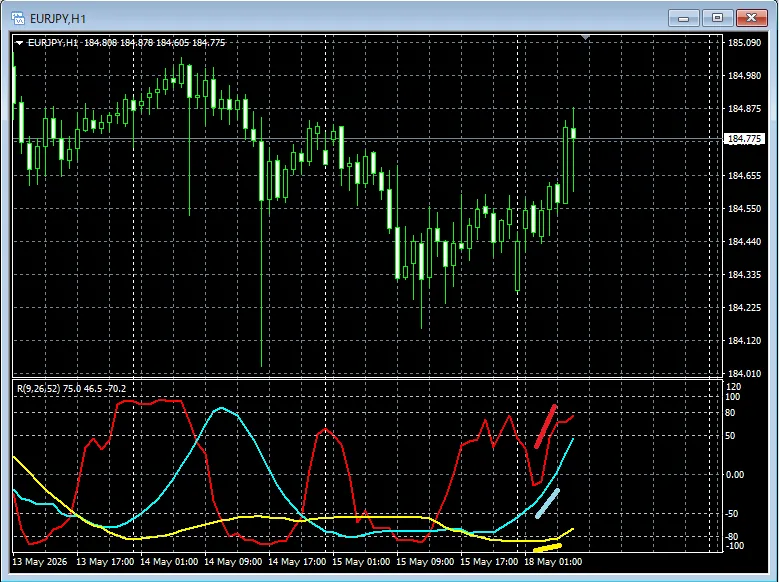Click the indicator scale value 50
780x582 pixels.
[730, 436]
